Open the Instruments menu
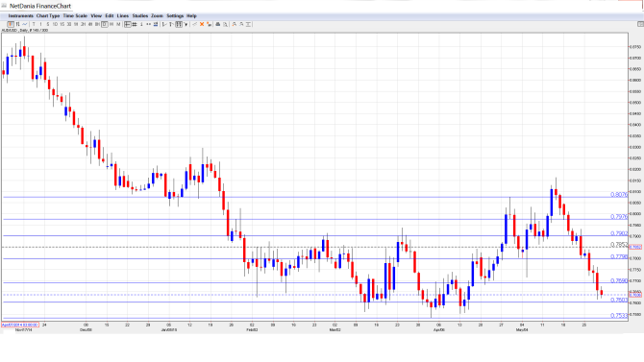This screenshot has width=644, height=362. point(20,15)
